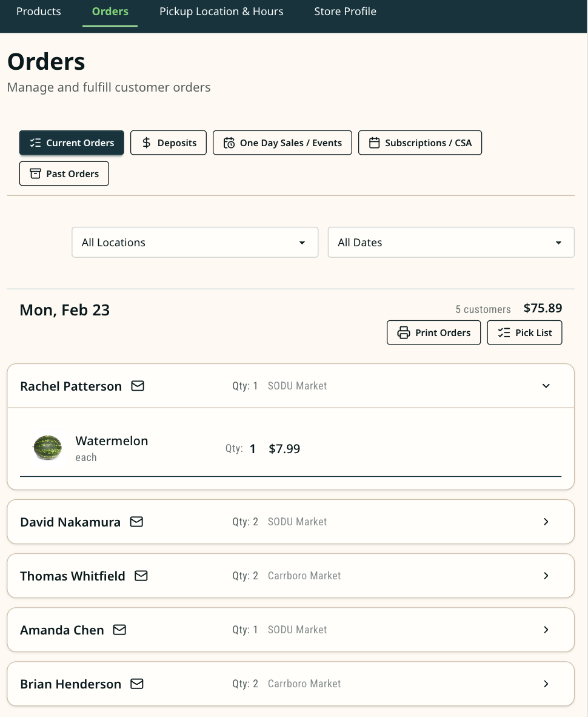The width and height of the screenshot is (588, 717).
Task: Collapse Rachel Patterson's order details
Action: pyautogui.click(x=546, y=386)
